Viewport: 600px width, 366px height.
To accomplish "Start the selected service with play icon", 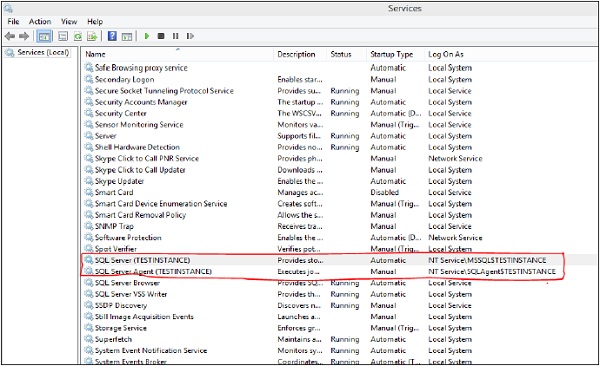I will click(x=147, y=36).
